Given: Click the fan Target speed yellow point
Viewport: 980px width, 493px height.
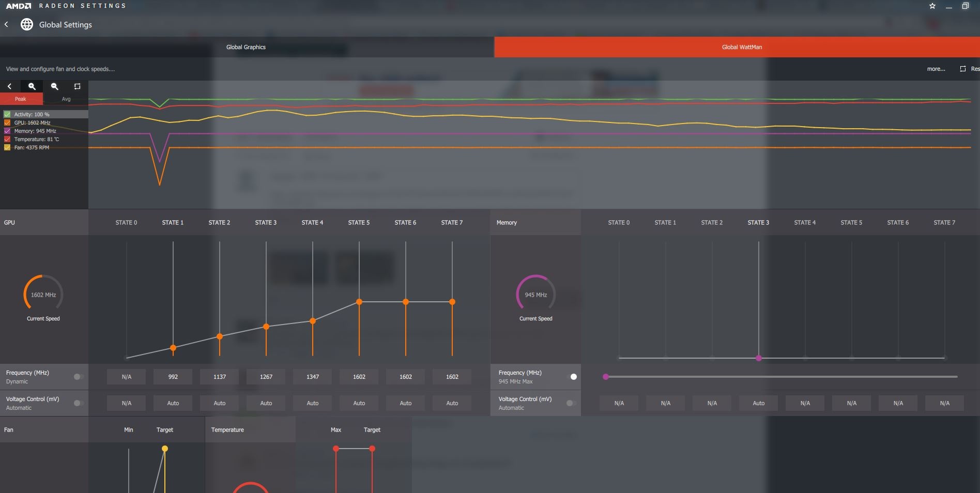Looking at the screenshot, I should 165,449.
